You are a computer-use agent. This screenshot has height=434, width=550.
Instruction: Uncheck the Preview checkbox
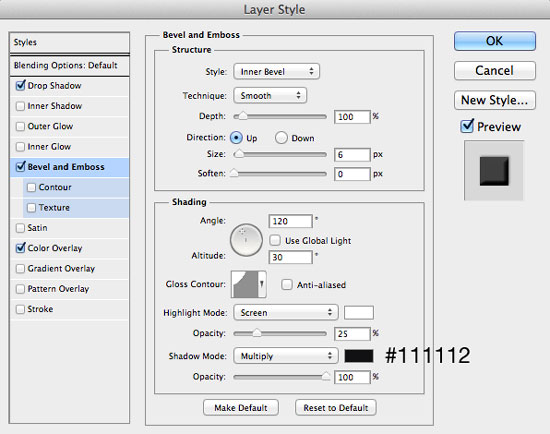click(x=467, y=126)
